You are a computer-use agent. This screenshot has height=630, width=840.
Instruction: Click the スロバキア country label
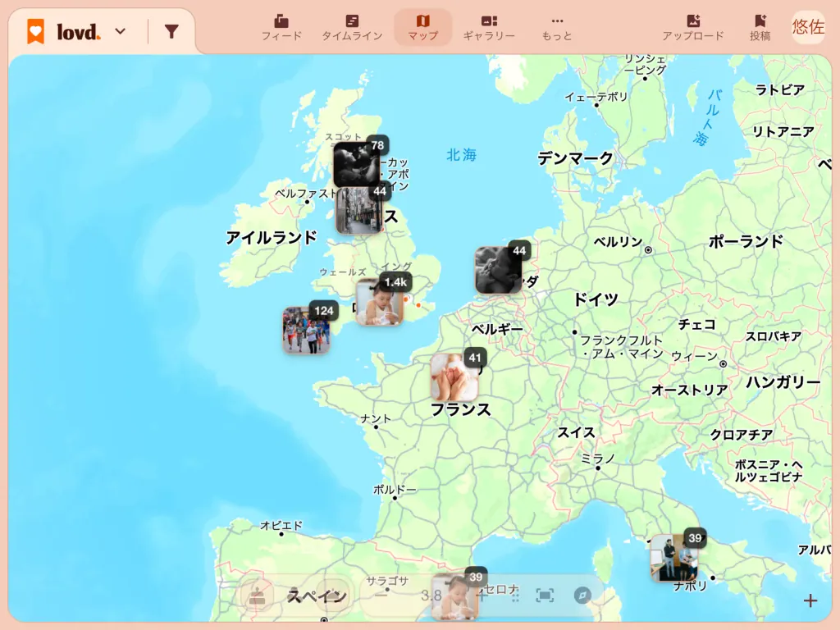(x=774, y=336)
